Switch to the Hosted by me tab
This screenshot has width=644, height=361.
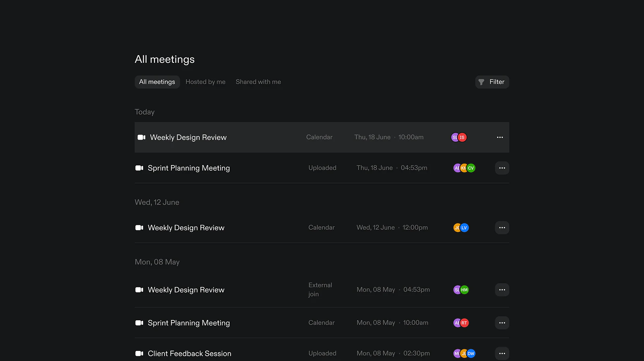click(x=205, y=82)
